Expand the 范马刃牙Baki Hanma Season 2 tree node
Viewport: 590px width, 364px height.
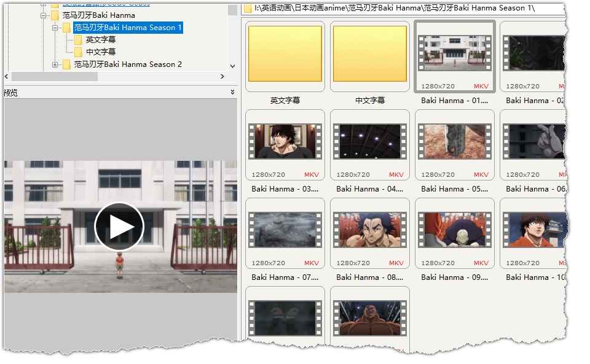point(55,64)
